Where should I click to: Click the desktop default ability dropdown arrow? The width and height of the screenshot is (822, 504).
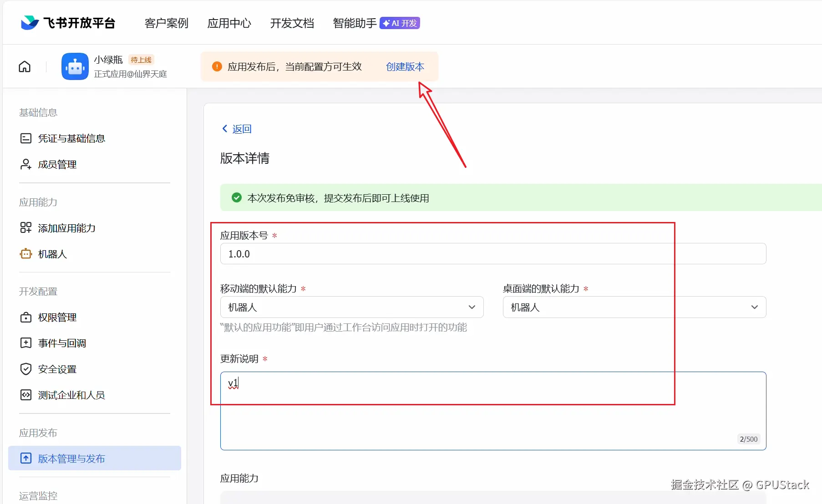click(x=755, y=307)
